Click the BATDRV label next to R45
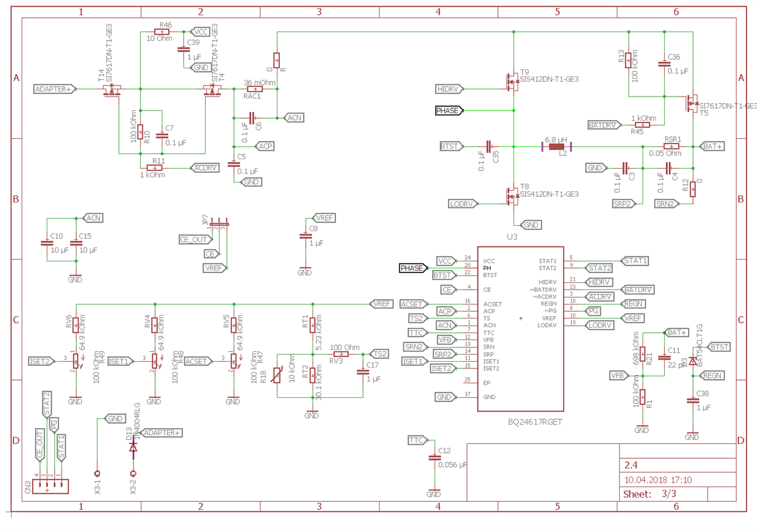Screen dimensions: 757x532 pyautogui.click(x=604, y=125)
